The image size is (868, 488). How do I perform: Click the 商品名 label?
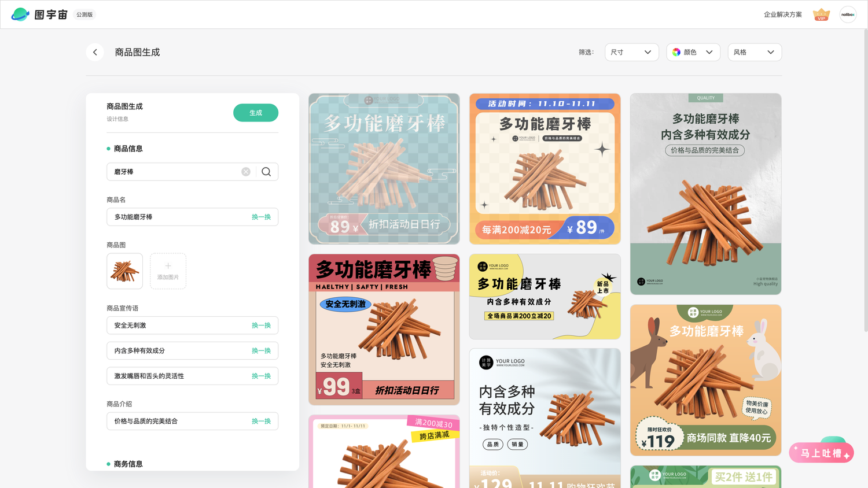[x=116, y=200]
